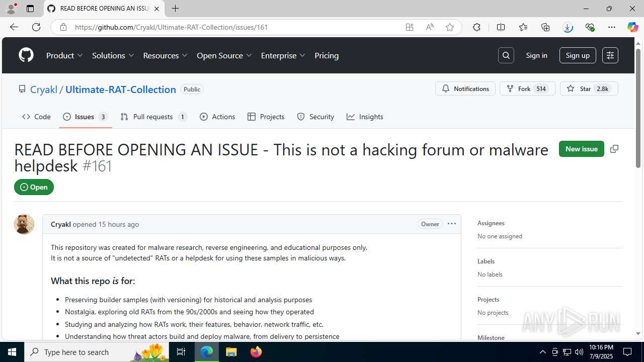Go back with the browser back arrow
The width and height of the screenshot is (644, 362).
click(14, 27)
